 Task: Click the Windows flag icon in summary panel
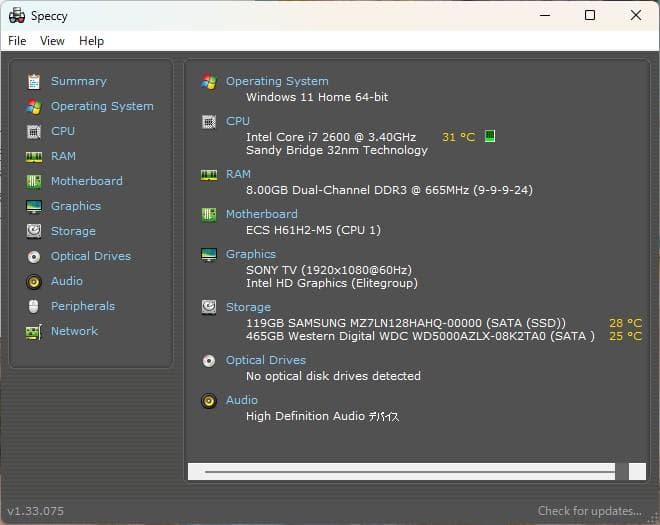point(209,81)
